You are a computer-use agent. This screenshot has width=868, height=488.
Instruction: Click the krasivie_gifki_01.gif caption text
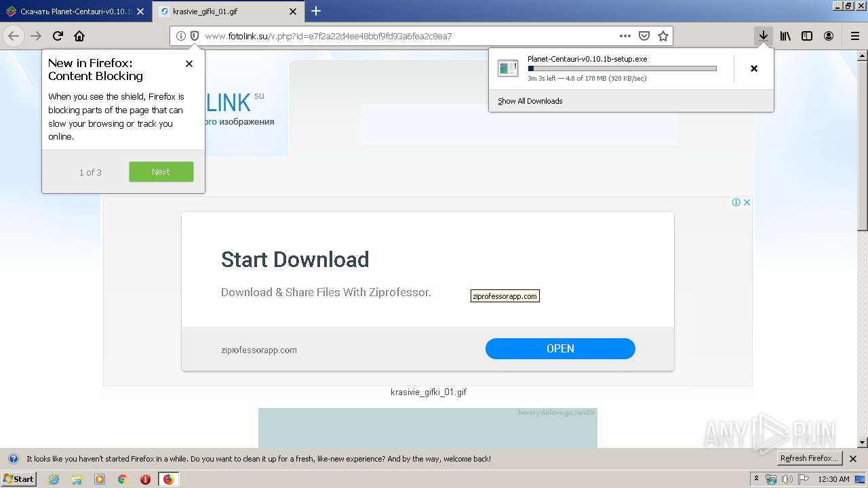[429, 392]
